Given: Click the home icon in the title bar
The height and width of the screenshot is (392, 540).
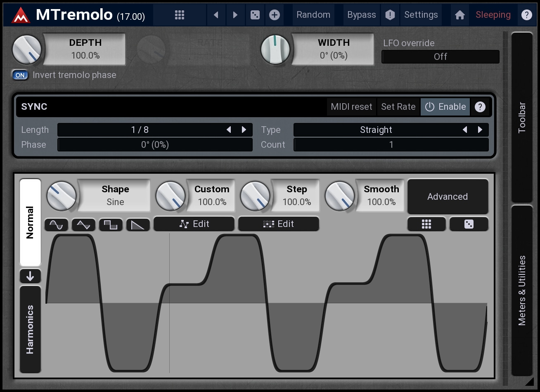Looking at the screenshot, I should (x=459, y=15).
